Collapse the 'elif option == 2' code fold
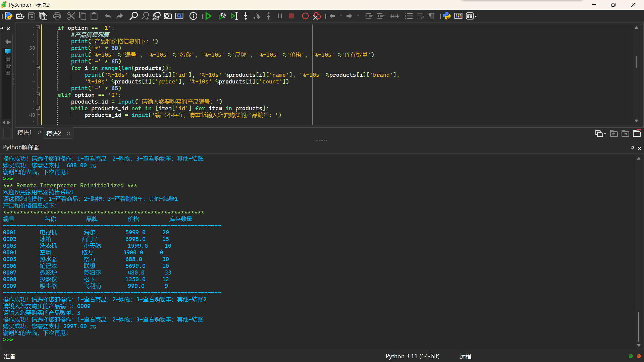 [38, 95]
